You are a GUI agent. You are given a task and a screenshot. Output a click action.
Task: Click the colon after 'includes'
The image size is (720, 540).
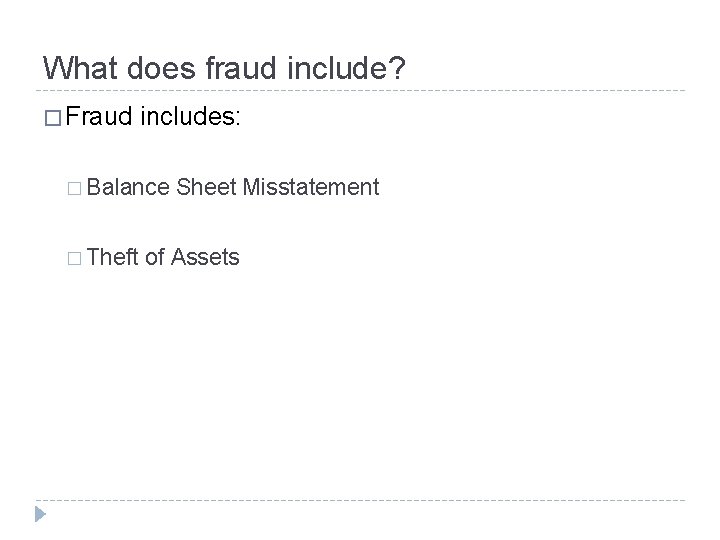[236, 119]
